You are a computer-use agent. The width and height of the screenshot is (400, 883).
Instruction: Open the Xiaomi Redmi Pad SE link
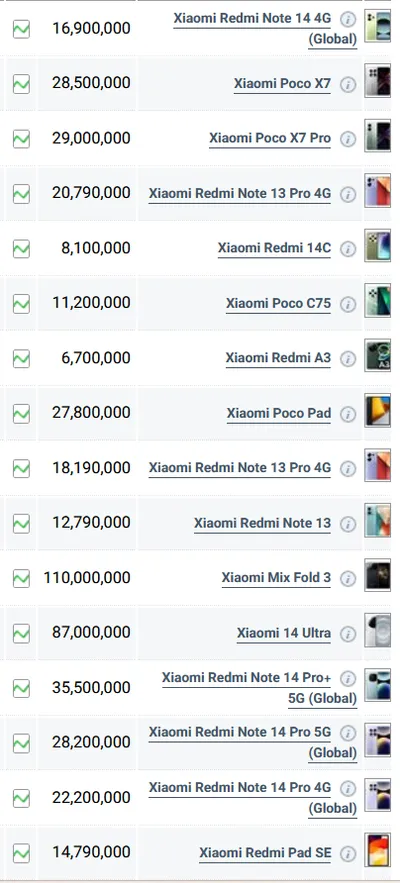click(265, 853)
